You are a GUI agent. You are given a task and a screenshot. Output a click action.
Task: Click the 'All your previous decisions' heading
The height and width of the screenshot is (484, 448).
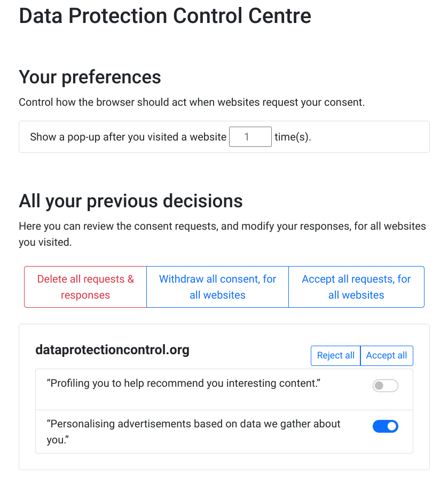coord(131,201)
